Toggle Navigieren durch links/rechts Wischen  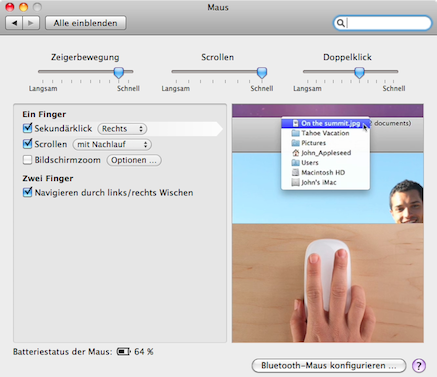[x=27, y=192]
